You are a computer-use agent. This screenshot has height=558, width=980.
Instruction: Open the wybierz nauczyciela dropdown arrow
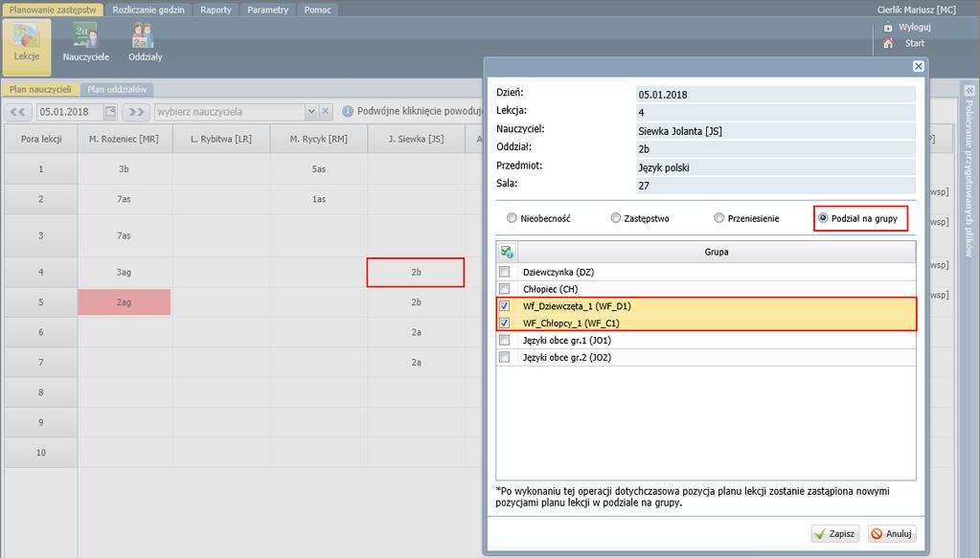[x=311, y=112]
